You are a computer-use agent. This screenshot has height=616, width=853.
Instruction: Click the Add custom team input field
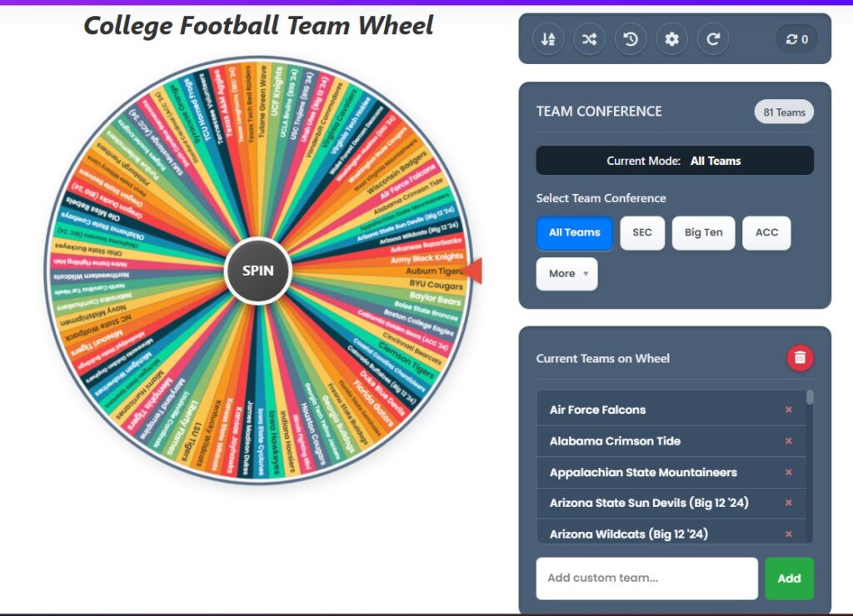(x=646, y=578)
